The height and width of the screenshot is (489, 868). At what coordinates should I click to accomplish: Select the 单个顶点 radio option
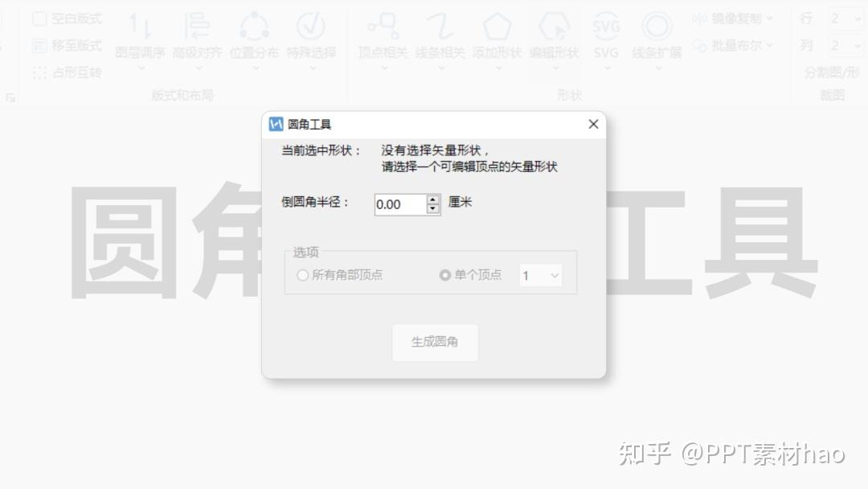(444, 275)
